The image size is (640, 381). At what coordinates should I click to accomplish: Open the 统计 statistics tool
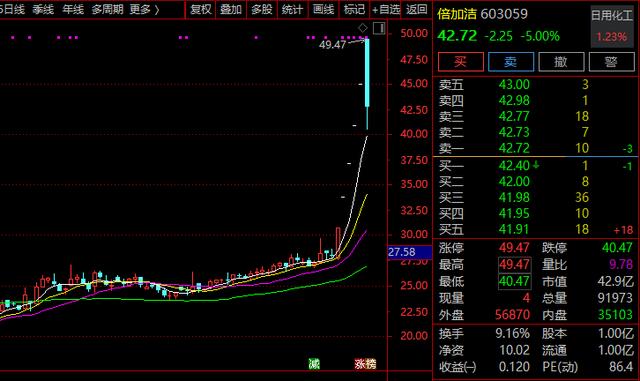[x=292, y=9]
